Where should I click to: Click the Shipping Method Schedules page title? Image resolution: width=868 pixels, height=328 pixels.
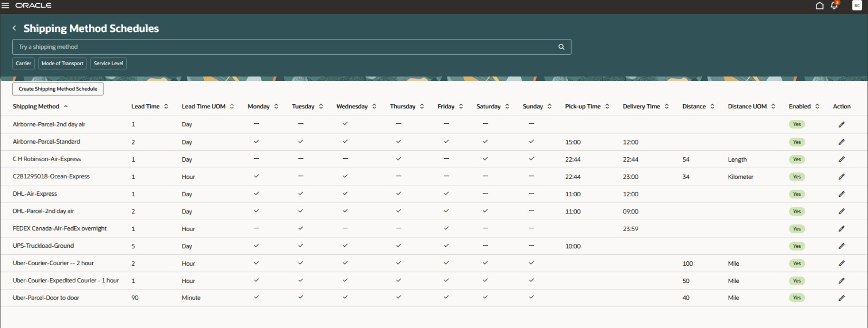coord(91,29)
